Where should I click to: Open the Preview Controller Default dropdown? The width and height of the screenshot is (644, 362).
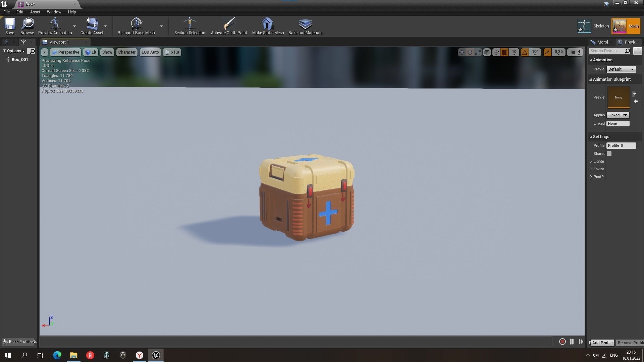click(x=621, y=69)
